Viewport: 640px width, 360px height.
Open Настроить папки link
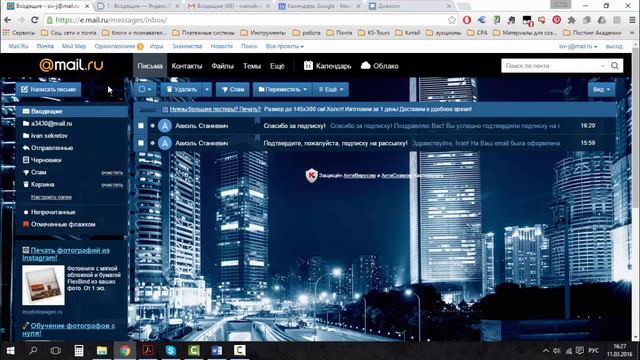pyautogui.click(x=51, y=197)
